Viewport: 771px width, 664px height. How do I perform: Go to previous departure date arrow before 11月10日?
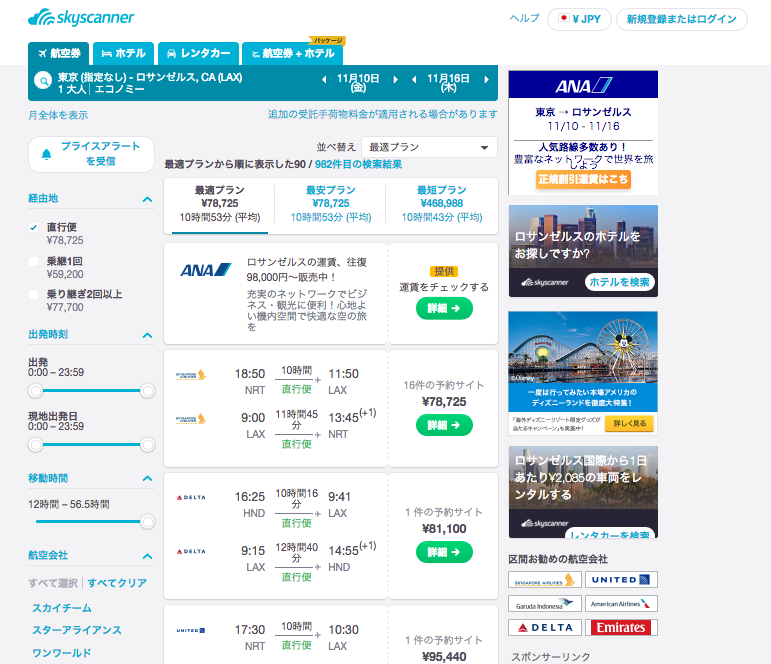[324, 79]
